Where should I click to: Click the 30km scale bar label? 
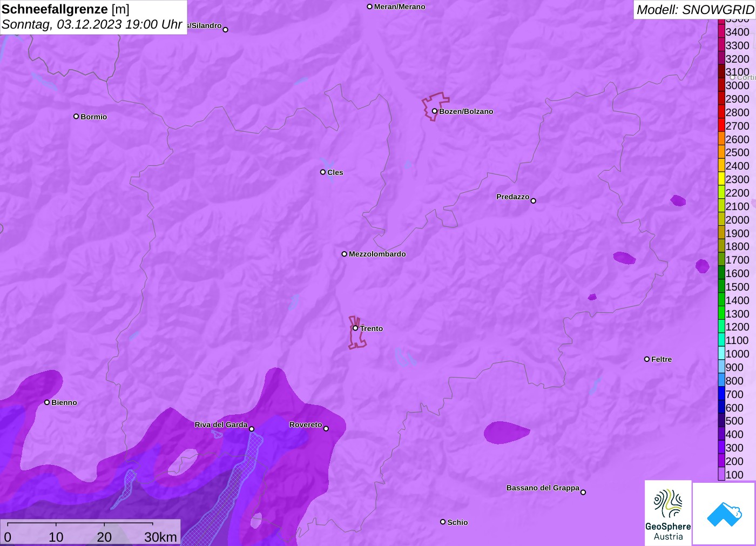[x=160, y=537]
